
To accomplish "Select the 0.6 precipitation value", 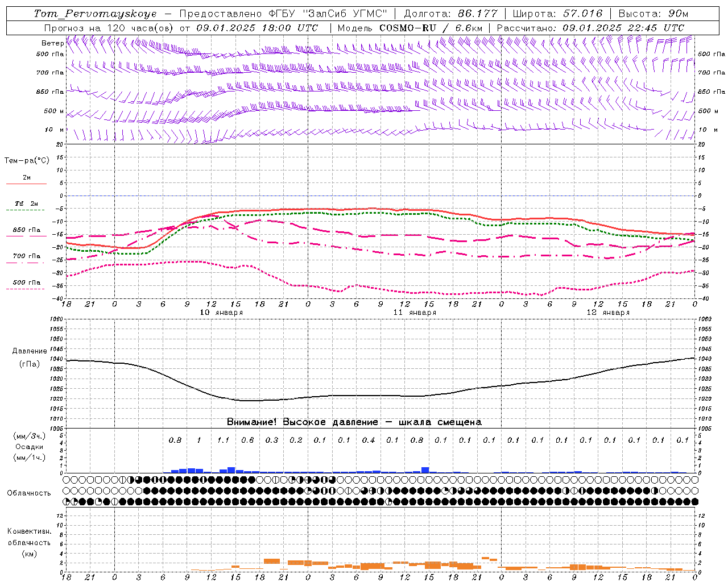I will [x=247, y=440].
